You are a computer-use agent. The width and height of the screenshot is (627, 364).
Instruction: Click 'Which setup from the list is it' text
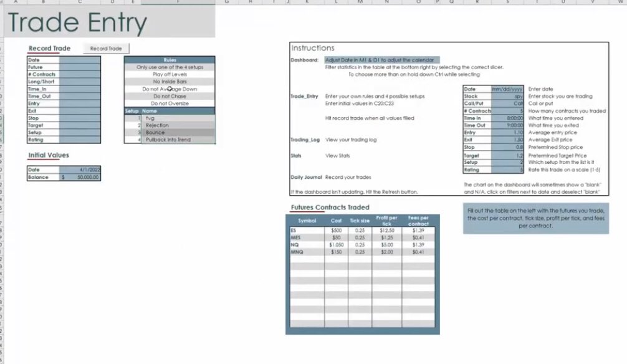tap(561, 163)
